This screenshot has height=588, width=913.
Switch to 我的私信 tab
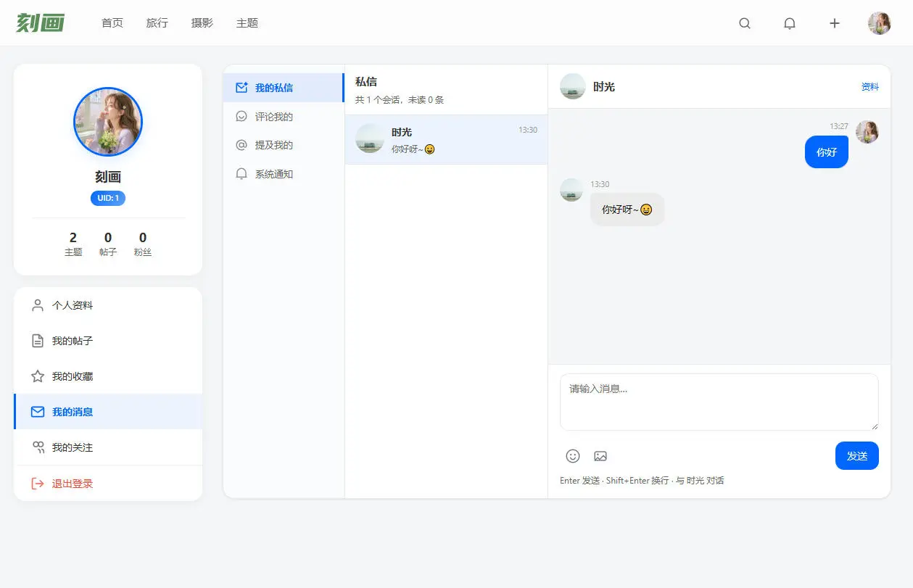pos(284,88)
